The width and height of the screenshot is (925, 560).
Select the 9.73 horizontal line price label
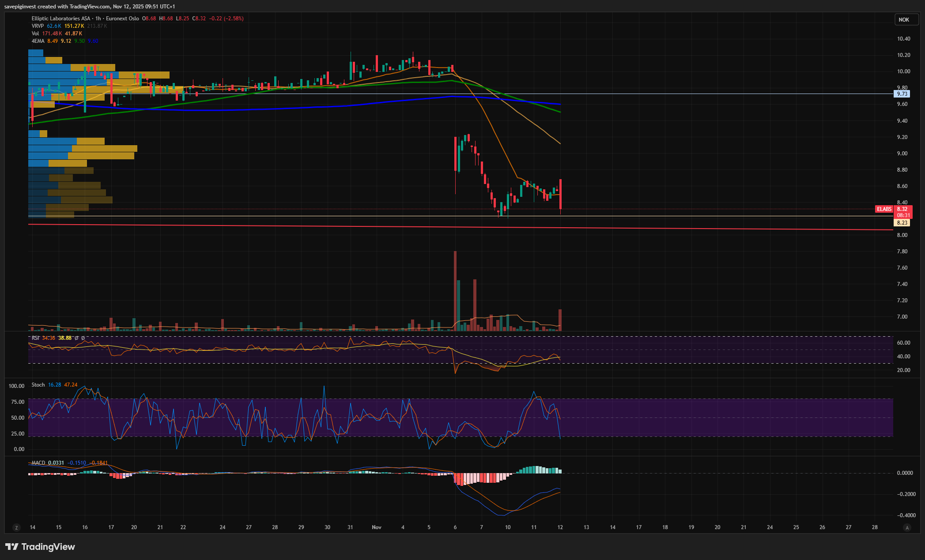902,94
